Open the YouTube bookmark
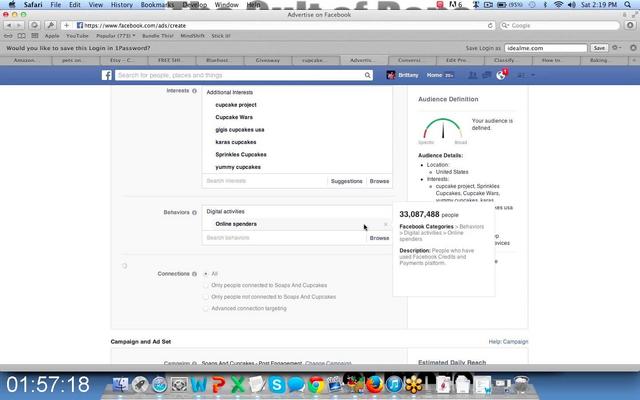Screen dimensions: 640x400 coord(77,36)
